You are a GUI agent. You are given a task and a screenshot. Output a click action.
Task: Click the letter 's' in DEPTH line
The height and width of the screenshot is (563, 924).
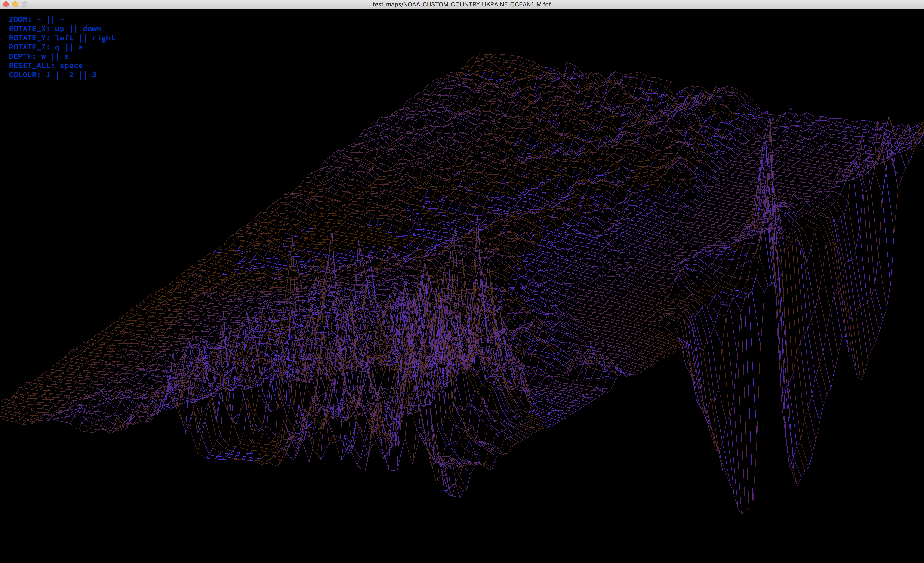(x=67, y=57)
